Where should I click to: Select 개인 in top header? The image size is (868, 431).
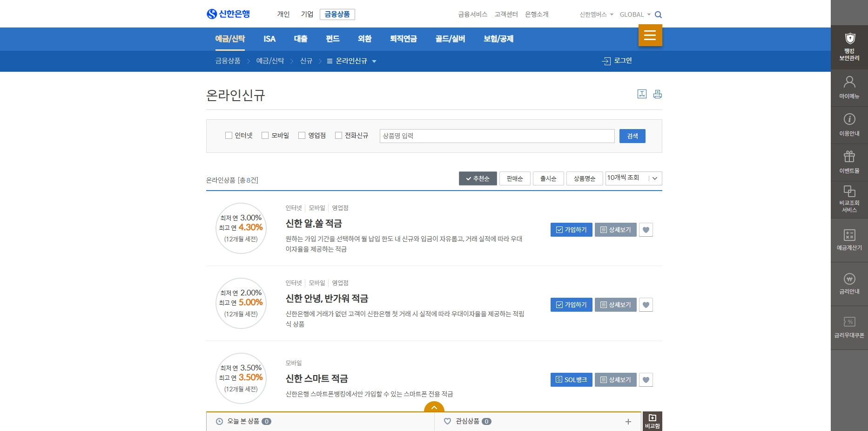click(283, 14)
